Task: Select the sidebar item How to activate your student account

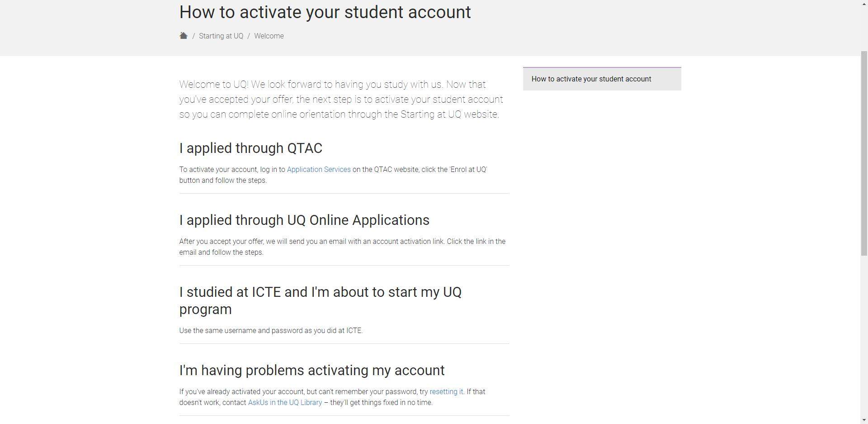Action: point(602,79)
